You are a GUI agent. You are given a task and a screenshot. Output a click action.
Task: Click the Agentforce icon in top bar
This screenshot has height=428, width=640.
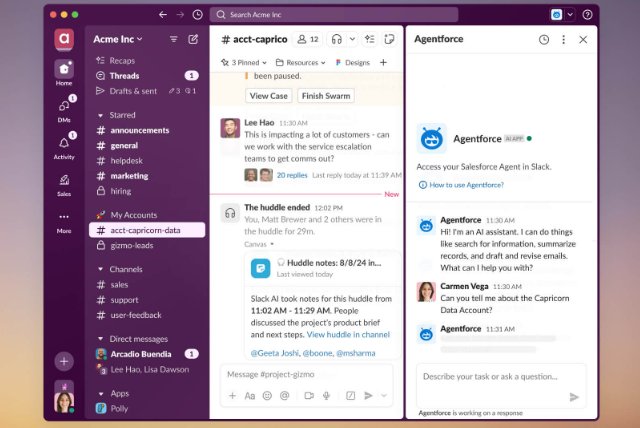coord(556,15)
